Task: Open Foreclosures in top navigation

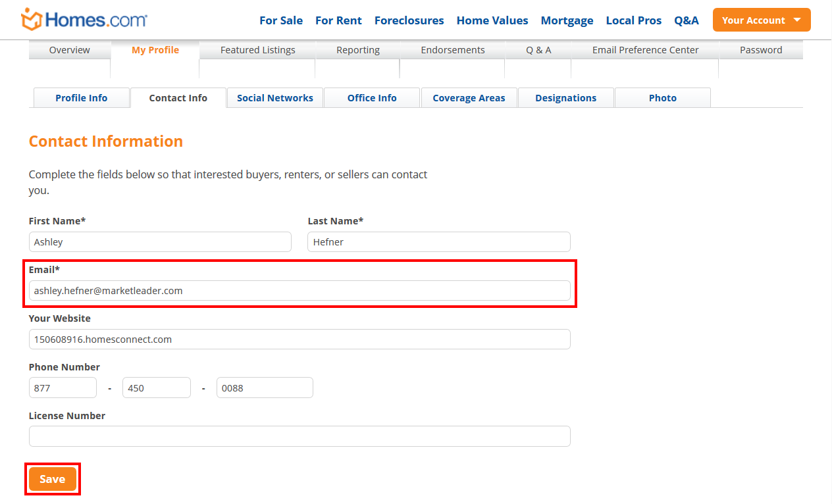Action: click(x=409, y=20)
